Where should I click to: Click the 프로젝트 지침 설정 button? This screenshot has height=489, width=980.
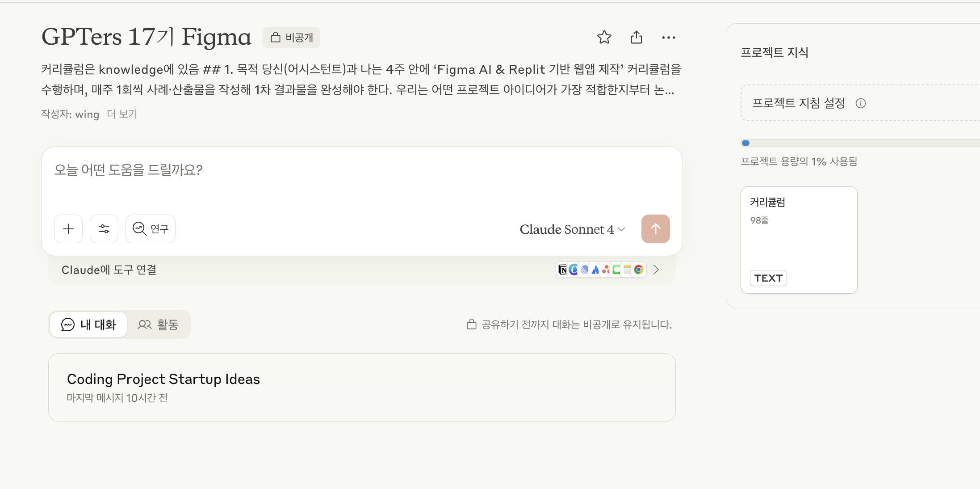860,103
